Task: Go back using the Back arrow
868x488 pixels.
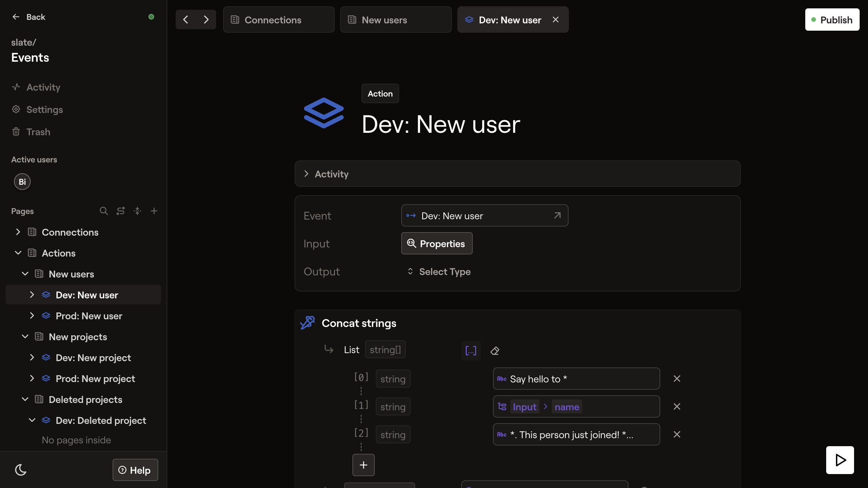Action: [29, 17]
